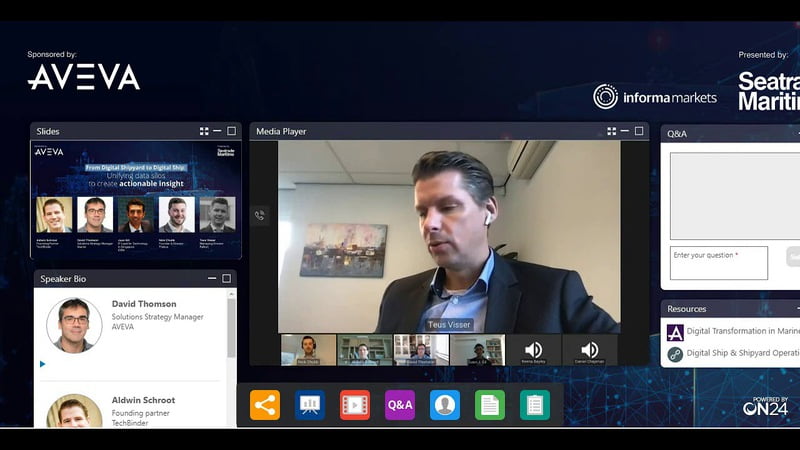Screen dimensions: 800x450
Task: Click the Q&A conversation display area
Action: (735, 196)
